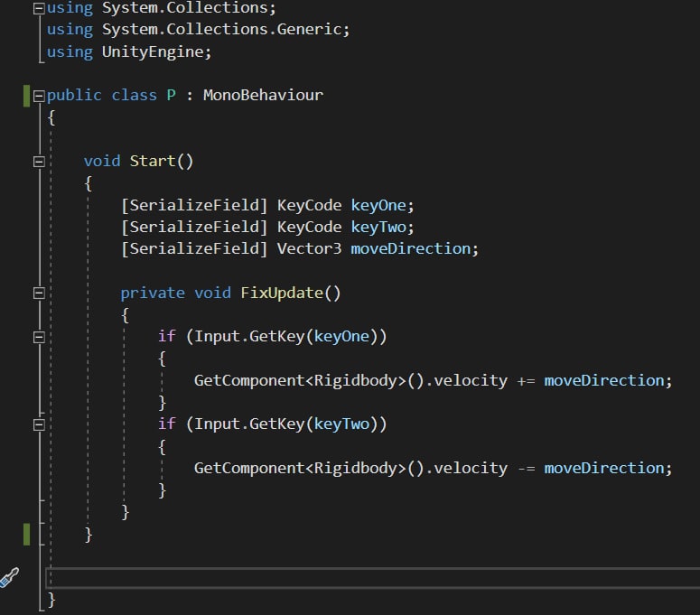Screen dimensions: 700x615
Task: Click MonoBehaviour base class name
Action: [x=263, y=95]
